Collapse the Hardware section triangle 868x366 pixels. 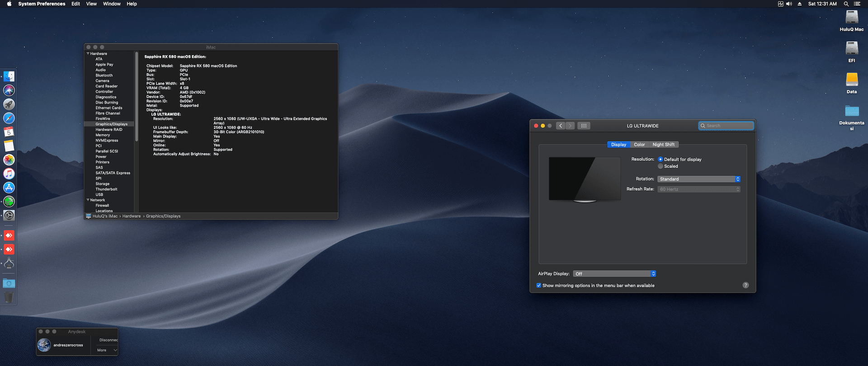(x=88, y=53)
